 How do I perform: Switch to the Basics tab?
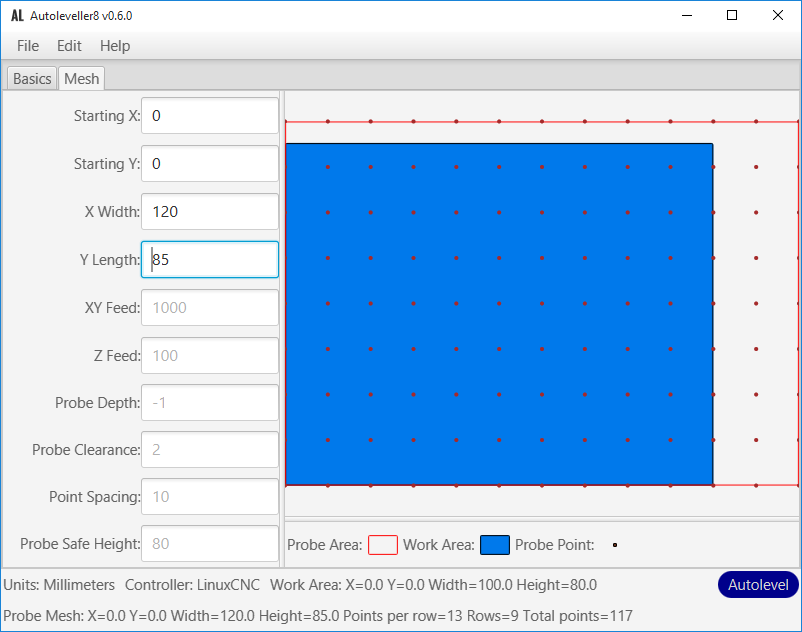[x=32, y=79]
